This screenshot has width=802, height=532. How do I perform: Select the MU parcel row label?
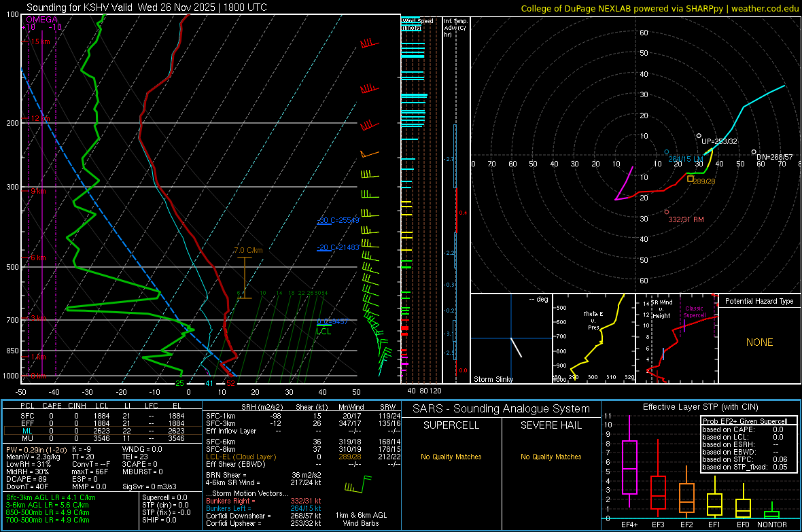27,438
